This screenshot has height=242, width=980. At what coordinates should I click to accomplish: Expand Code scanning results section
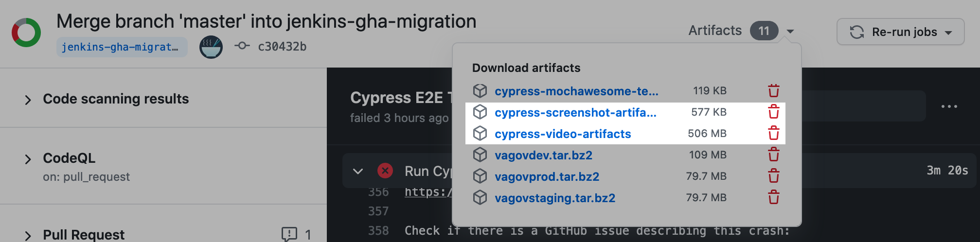[x=28, y=100]
